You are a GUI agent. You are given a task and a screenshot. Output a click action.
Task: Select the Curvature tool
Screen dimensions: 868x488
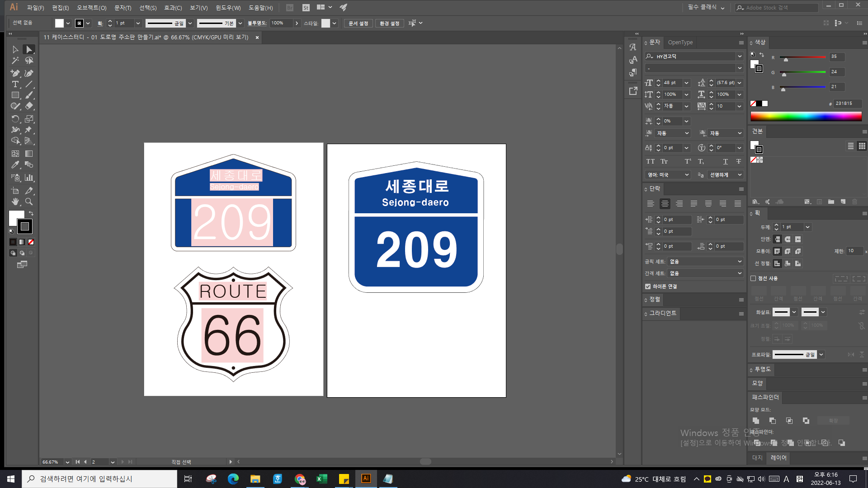pyautogui.click(x=29, y=73)
